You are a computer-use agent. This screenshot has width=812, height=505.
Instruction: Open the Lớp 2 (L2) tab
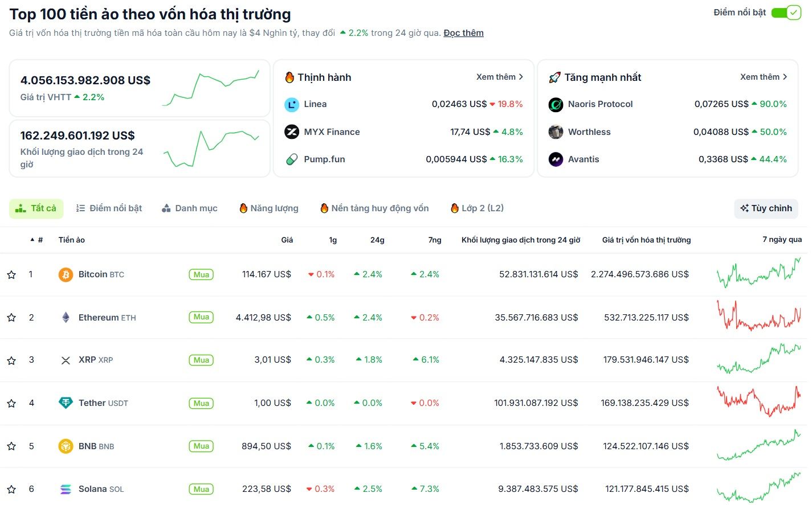(476, 208)
